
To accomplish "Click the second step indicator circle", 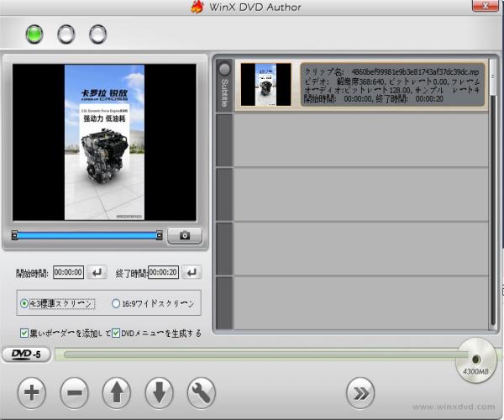I will [x=66, y=34].
